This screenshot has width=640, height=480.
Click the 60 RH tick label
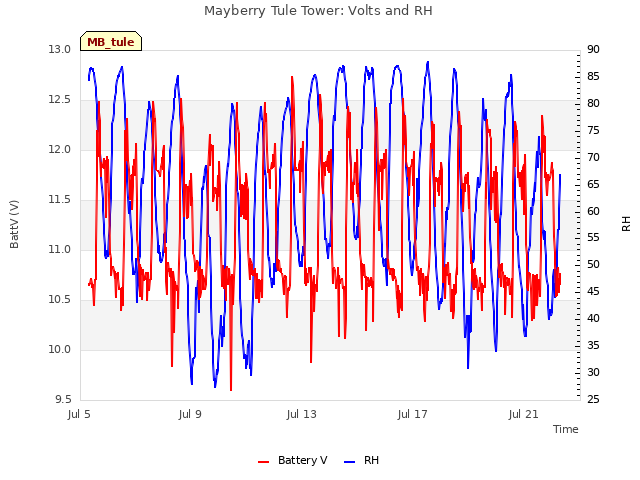(x=593, y=211)
